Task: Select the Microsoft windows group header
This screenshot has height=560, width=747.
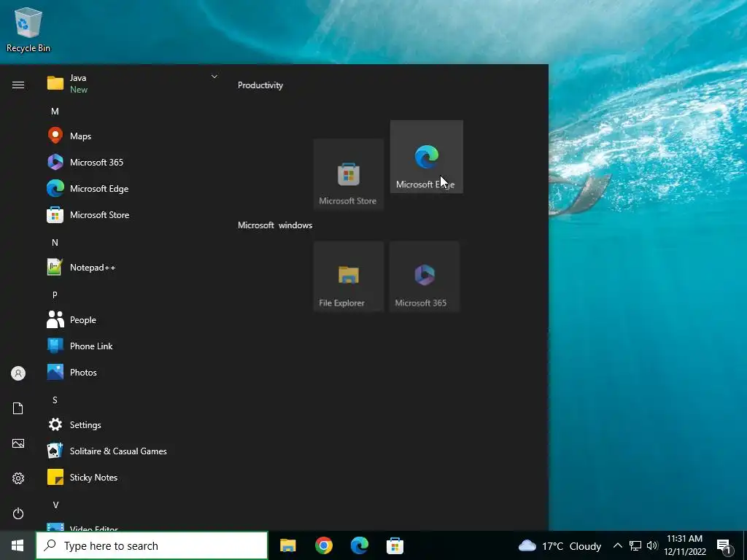Action: [x=275, y=225]
